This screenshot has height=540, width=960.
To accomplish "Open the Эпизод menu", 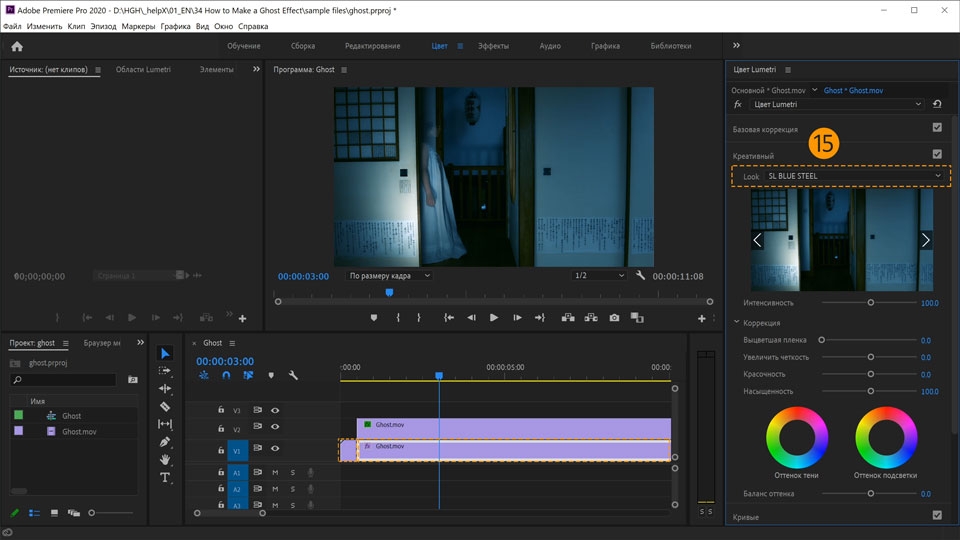I will (x=103, y=26).
